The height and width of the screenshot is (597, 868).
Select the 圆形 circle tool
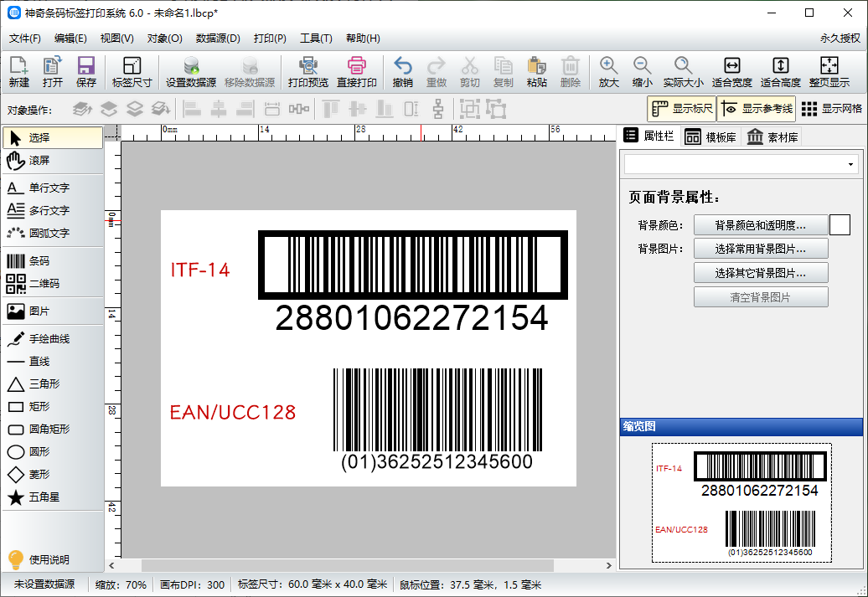tap(53, 452)
